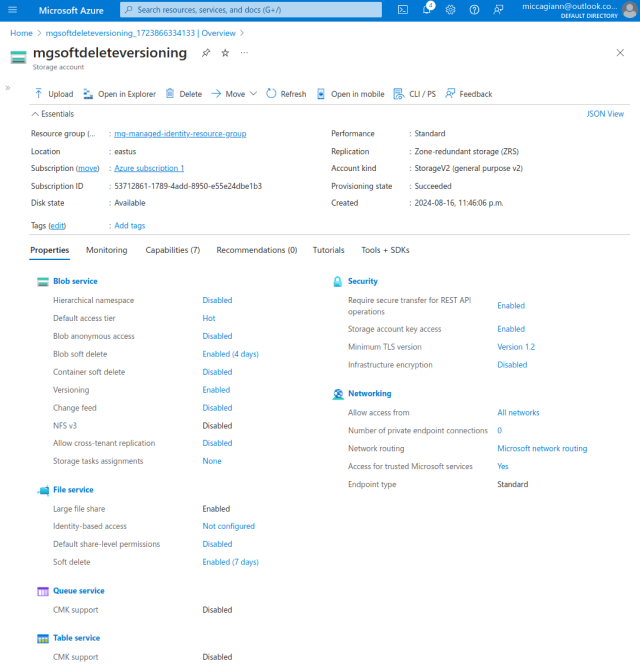Click the Feedback toolbar button
Viewport: 640px width, 667px height.
[x=469, y=94]
